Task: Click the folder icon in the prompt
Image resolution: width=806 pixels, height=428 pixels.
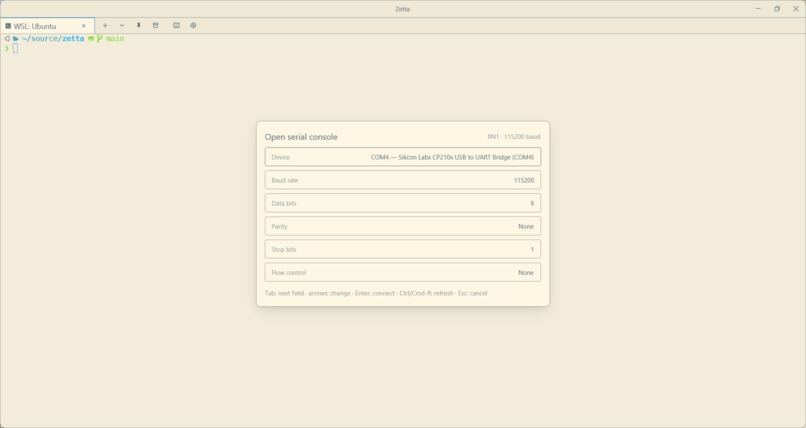Action: [16, 39]
